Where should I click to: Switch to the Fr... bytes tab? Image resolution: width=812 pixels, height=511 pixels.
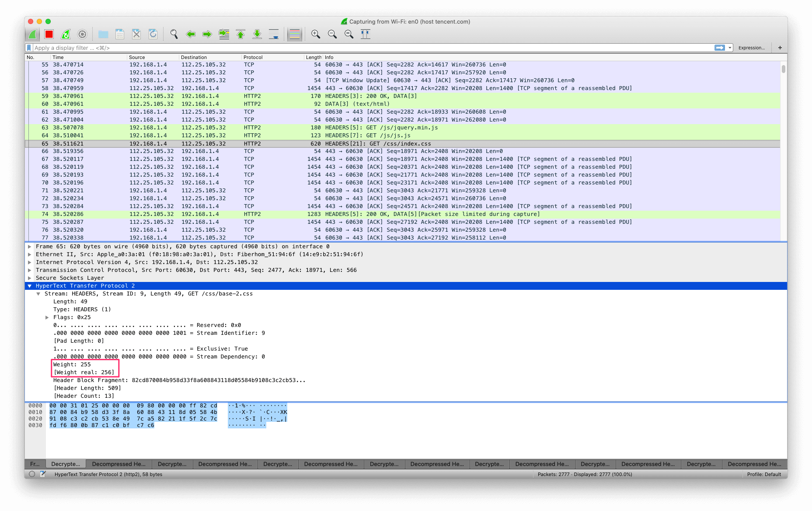pos(35,464)
